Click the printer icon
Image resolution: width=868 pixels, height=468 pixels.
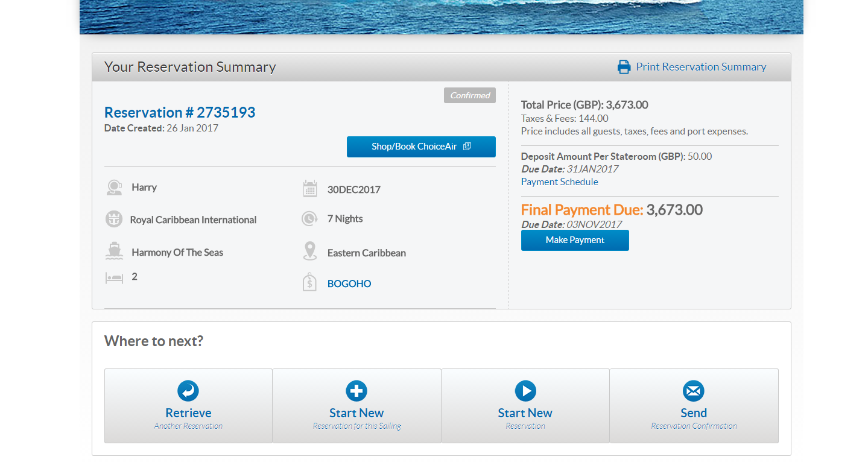tap(624, 67)
